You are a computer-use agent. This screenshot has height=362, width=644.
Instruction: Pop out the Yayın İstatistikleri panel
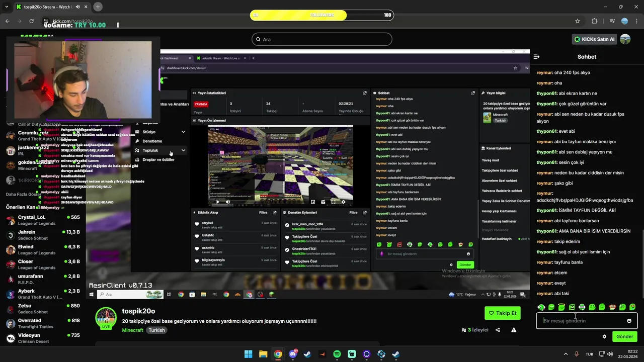click(x=365, y=93)
